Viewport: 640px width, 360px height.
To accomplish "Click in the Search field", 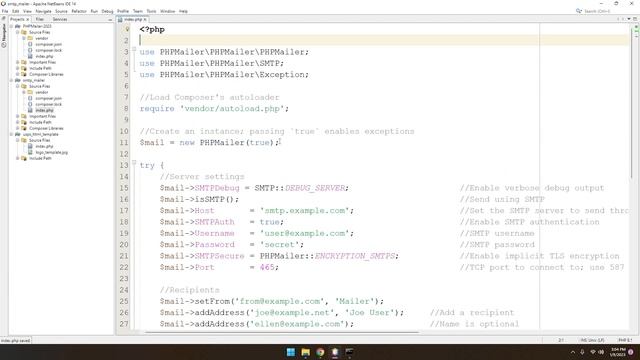I will click(x=597, y=11).
